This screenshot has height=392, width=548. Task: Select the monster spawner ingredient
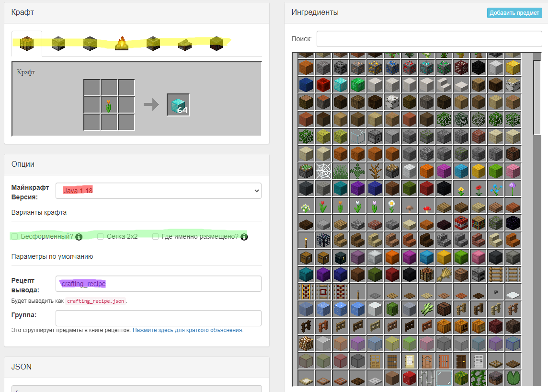pyautogui.click(x=323, y=240)
